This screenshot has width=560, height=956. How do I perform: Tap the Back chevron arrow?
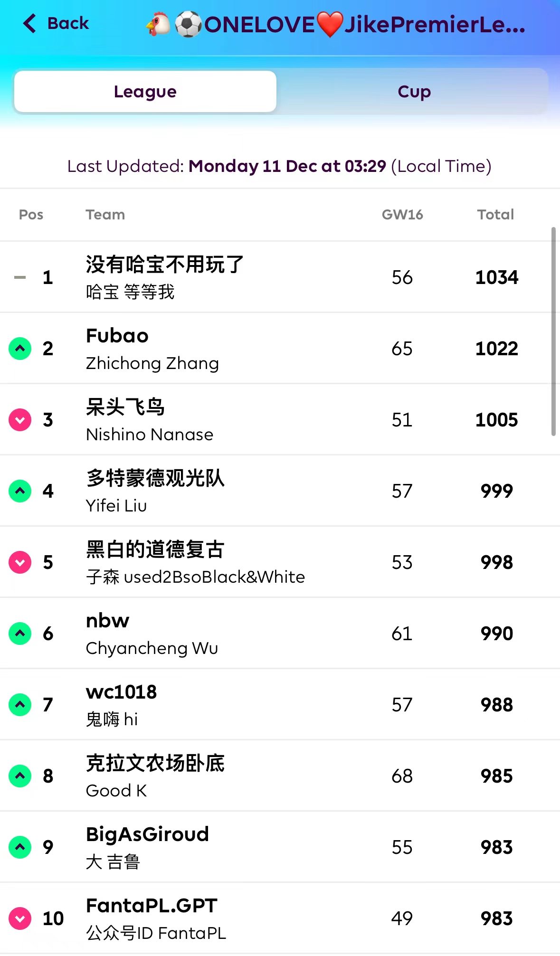(x=29, y=23)
